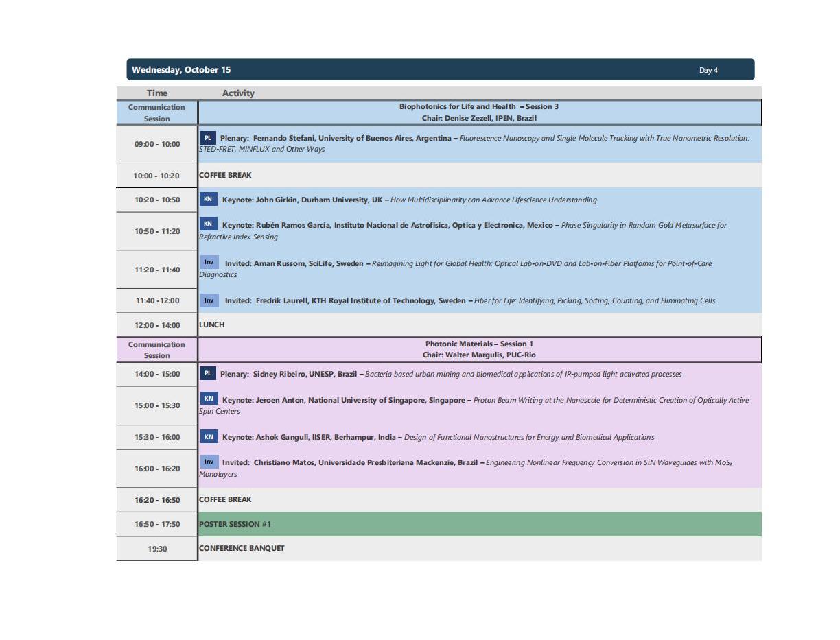This screenshot has width=840, height=640.
Task: Select the KN badge next to Rubén Ramos Garcia
Action: point(209,224)
